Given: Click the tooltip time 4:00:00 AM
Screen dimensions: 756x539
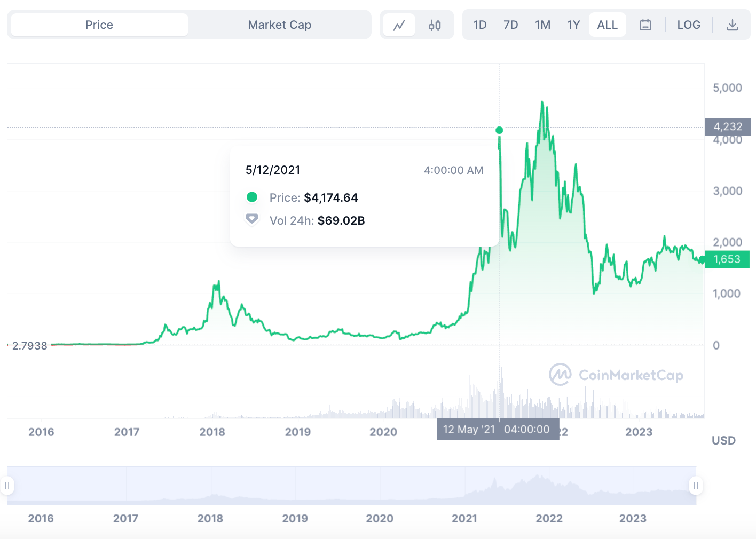Looking at the screenshot, I should 454,170.
